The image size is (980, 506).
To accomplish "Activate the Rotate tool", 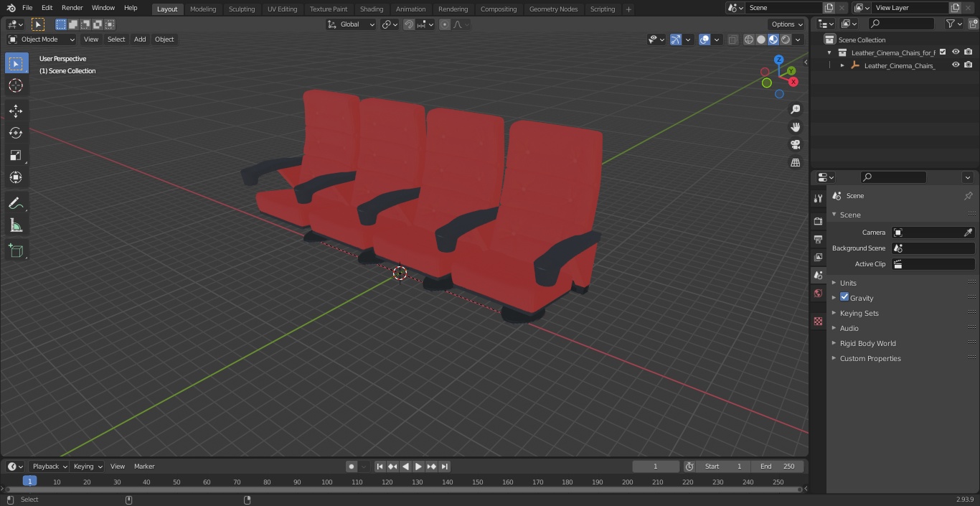I will click(16, 133).
